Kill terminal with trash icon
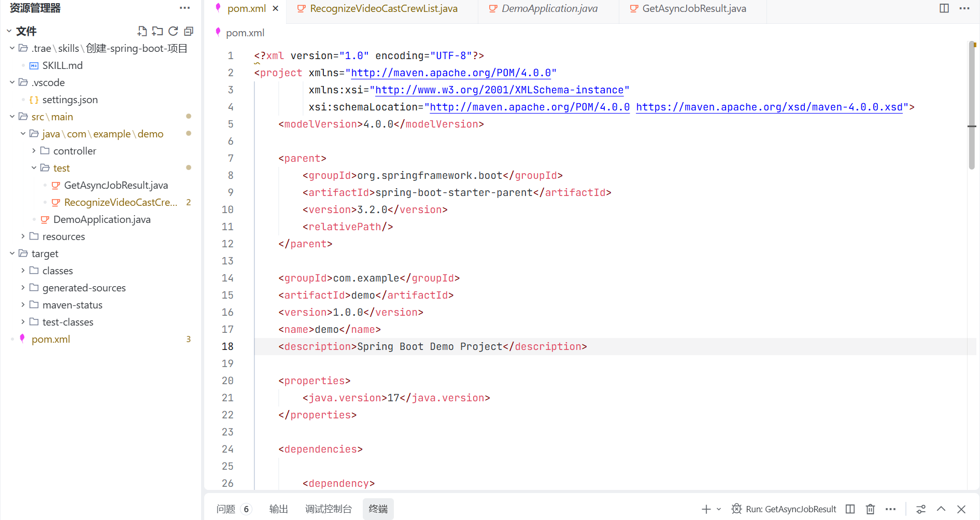The width and height of the screenshot is (980, 520). (871, 509)
